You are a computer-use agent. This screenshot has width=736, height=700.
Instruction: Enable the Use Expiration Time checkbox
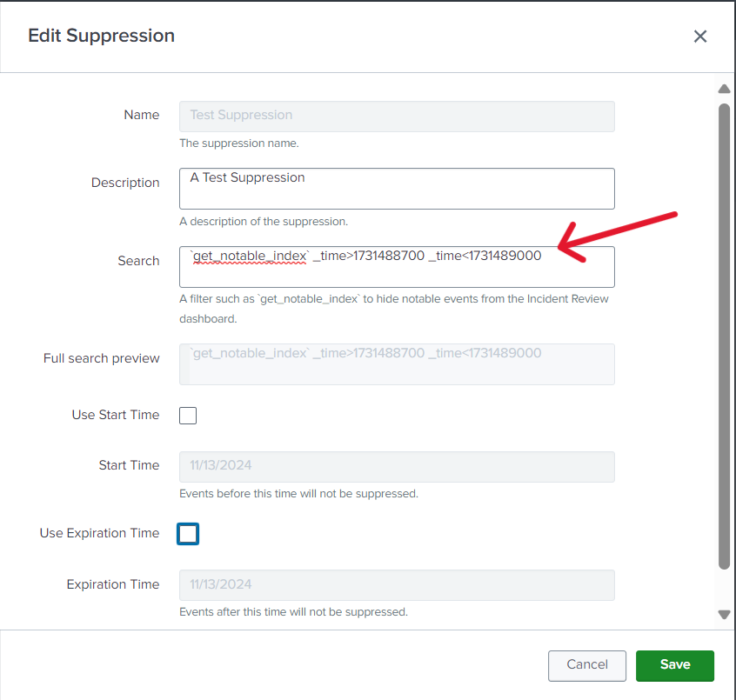(188, 534)
